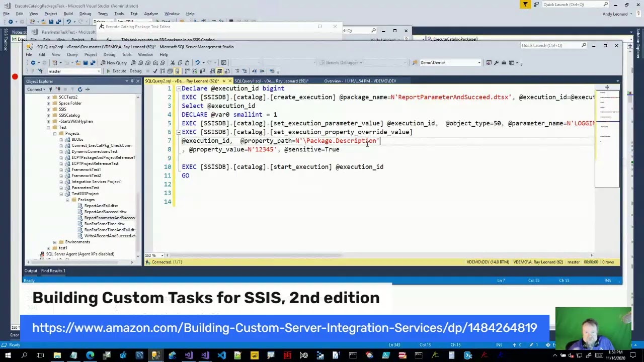Uncomment the selected lines icon

(x=245, y=71)
